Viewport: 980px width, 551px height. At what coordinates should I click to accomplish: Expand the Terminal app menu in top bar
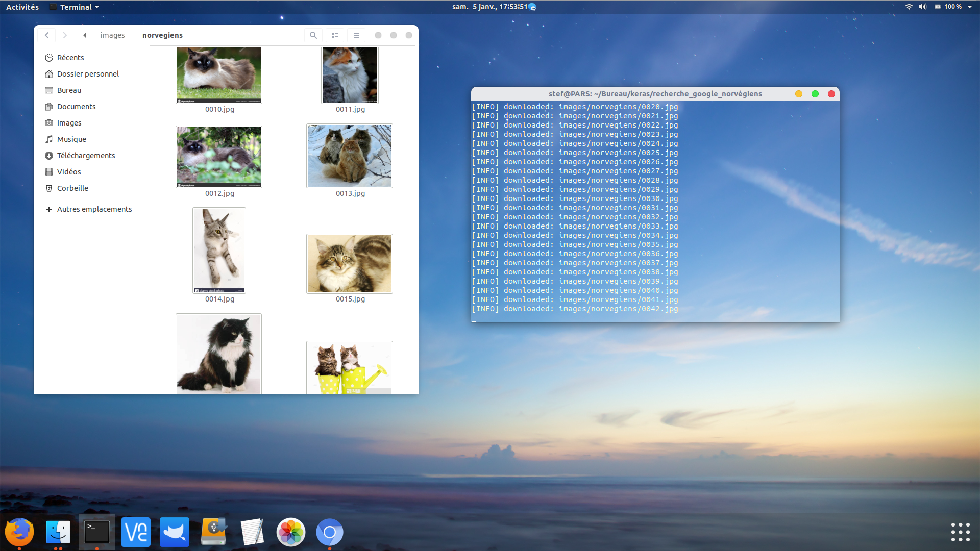[75, 7]
